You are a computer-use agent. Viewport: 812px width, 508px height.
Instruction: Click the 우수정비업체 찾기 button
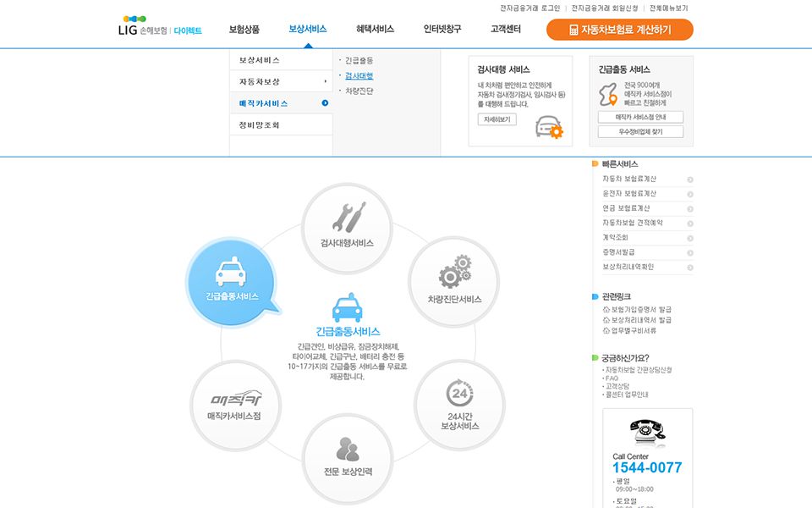640,132
